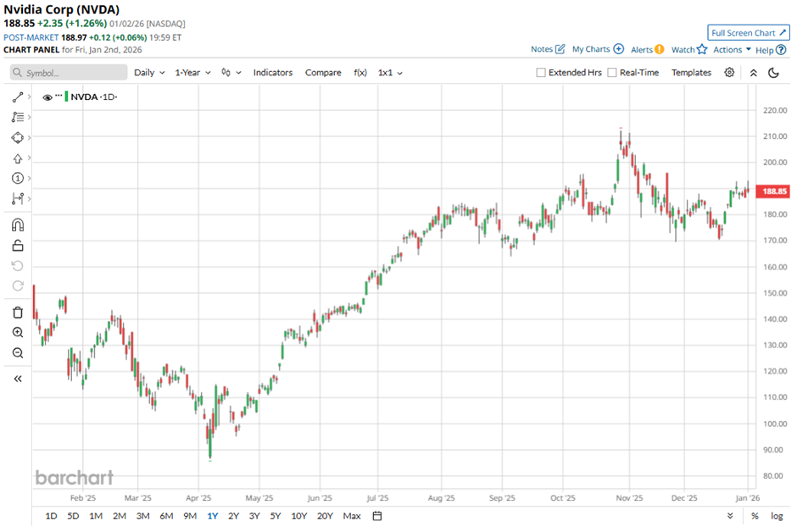
Task: Enable Extended Hrs checkbox
Action: click(541, 73)
